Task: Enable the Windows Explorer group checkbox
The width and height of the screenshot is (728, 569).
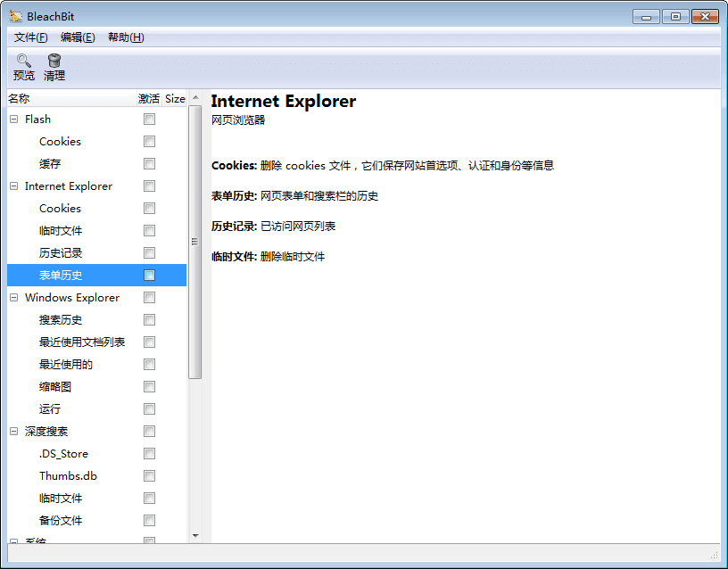Action: click(x=150, y=298)
